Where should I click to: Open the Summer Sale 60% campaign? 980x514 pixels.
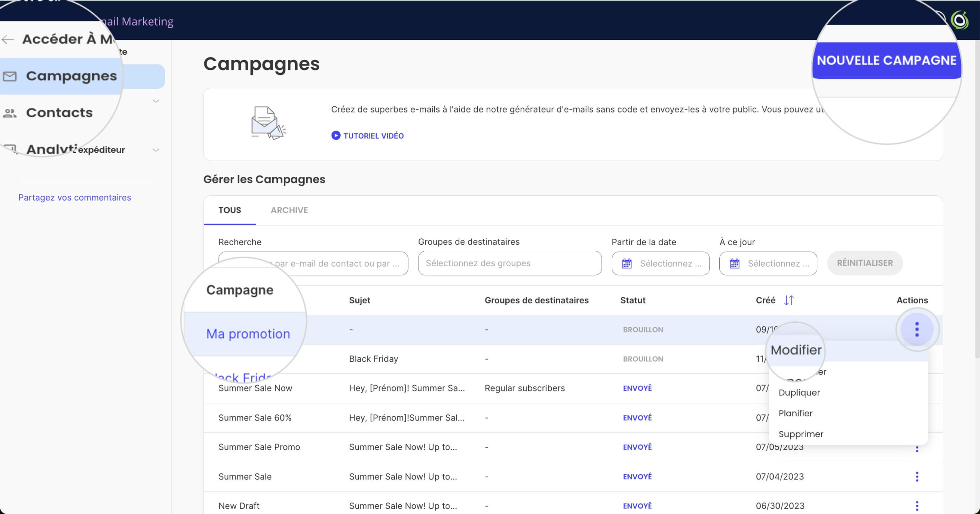coord(255,417)
